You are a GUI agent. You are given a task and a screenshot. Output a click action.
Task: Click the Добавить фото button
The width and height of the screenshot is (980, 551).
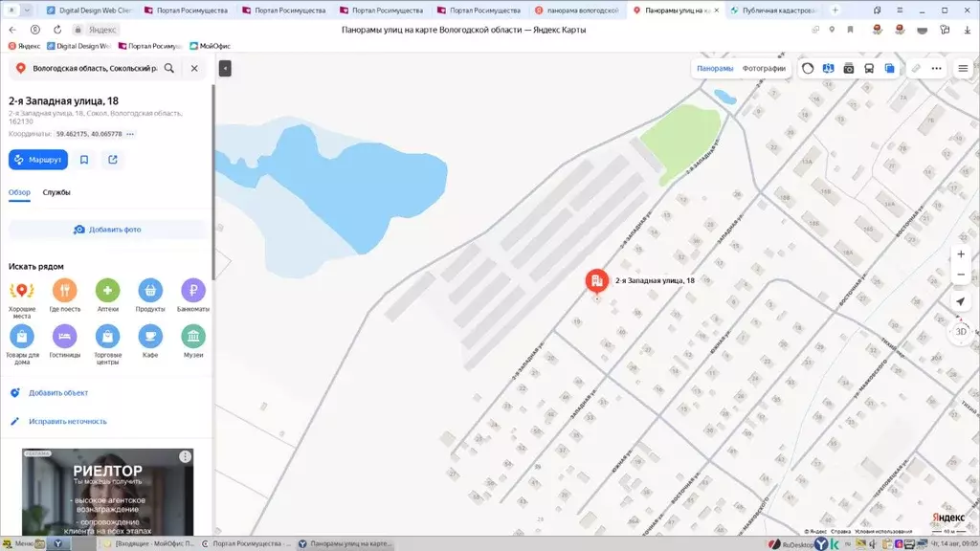[107, 230]
